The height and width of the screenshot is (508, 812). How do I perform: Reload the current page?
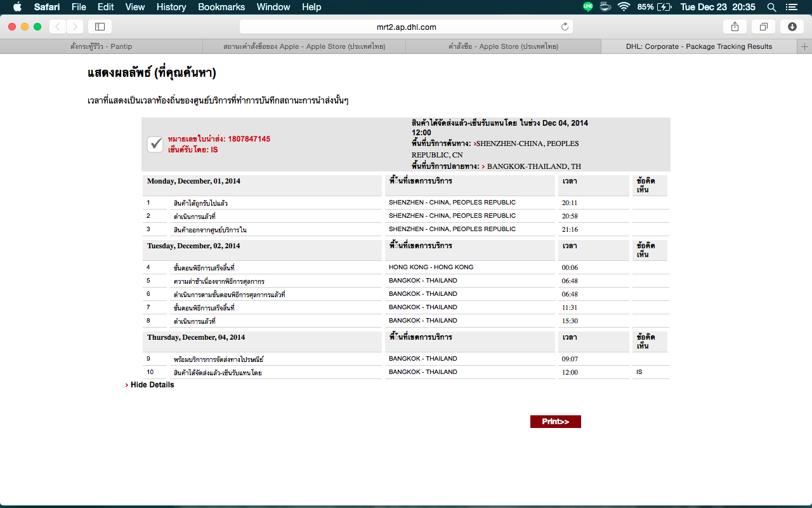pyautogui.click(x=565, y=27)
